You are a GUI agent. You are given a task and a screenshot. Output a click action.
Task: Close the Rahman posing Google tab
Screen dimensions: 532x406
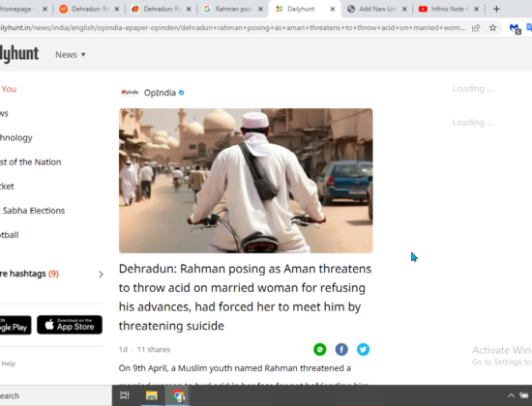click(260, 9)
